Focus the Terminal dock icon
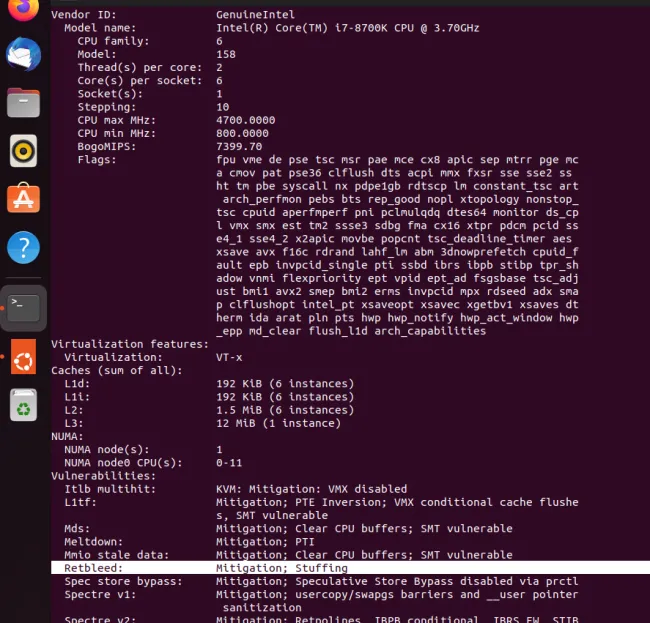The image size is (650, 623). coord(23,308)
